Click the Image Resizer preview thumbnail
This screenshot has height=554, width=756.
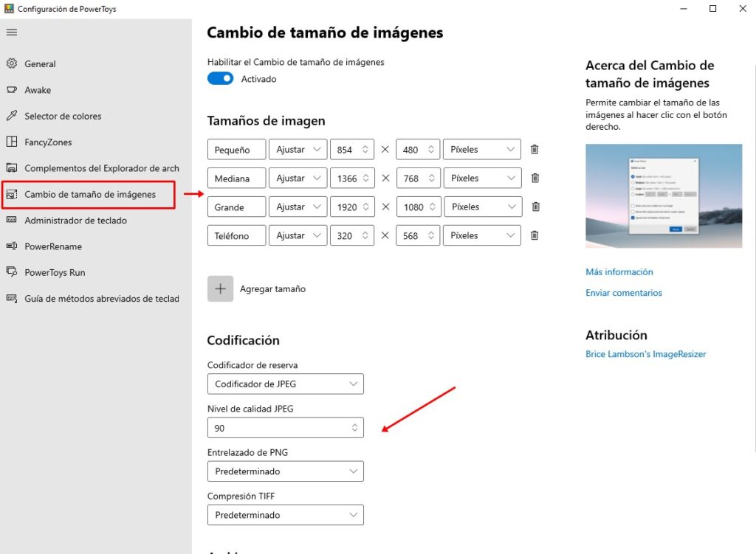tap(664, 196)
